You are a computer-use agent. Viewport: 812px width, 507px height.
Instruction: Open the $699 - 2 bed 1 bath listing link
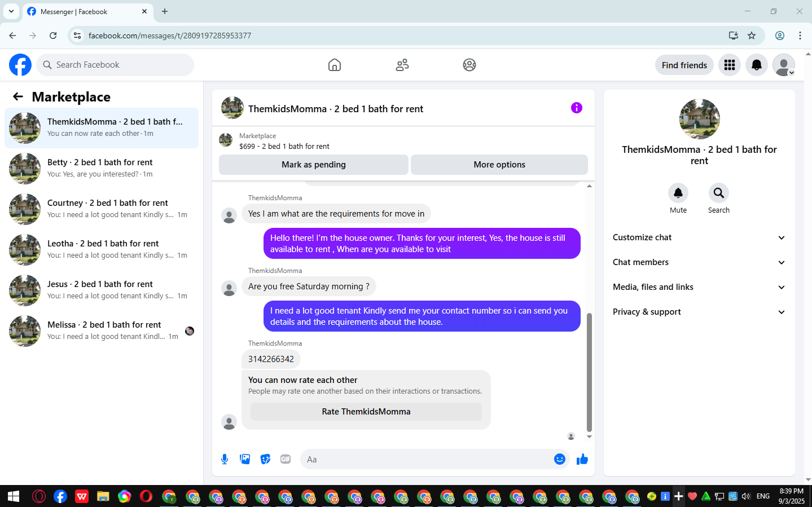284,146
